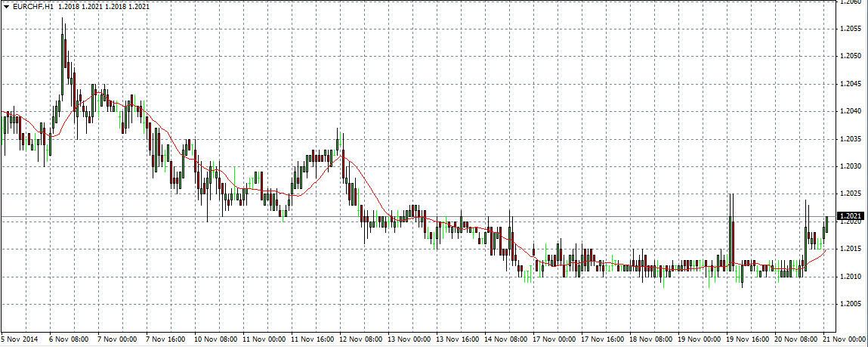Click the 20 Nov 08:00 time label
Screen dimensions: 868x347
[796, 338]
